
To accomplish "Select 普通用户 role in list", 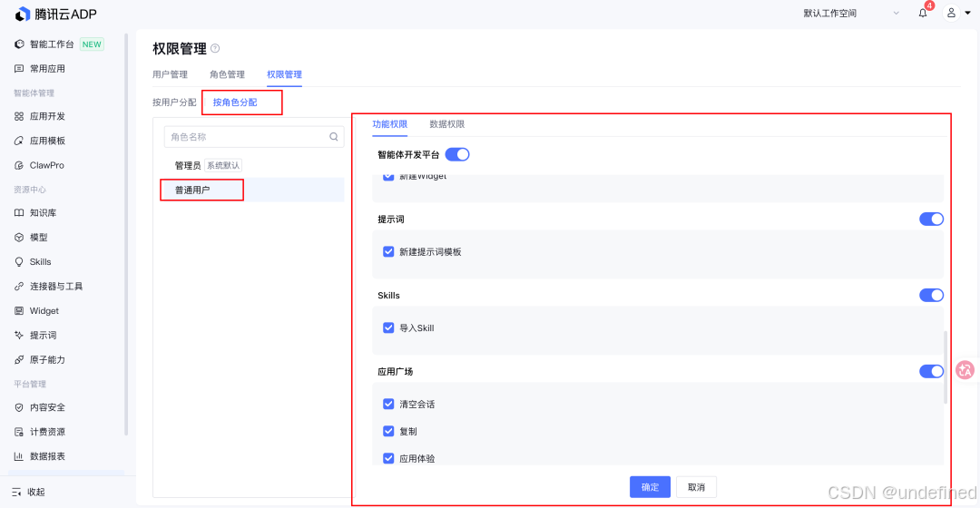I will [x=252, y=190].
